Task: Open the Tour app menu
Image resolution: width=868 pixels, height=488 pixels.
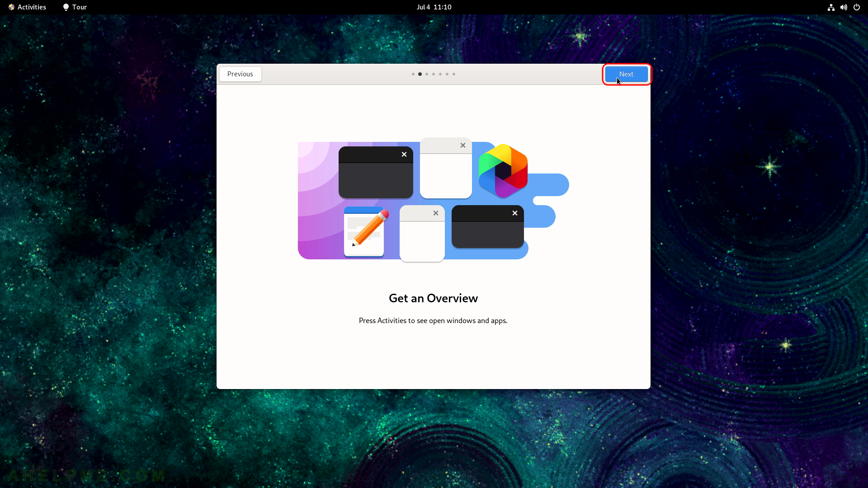Action: [x=75, y=7]
